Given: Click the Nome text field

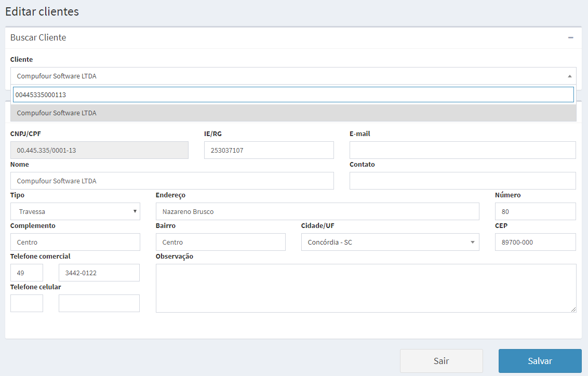Looking at the screenshot, I should coord(172,181).
